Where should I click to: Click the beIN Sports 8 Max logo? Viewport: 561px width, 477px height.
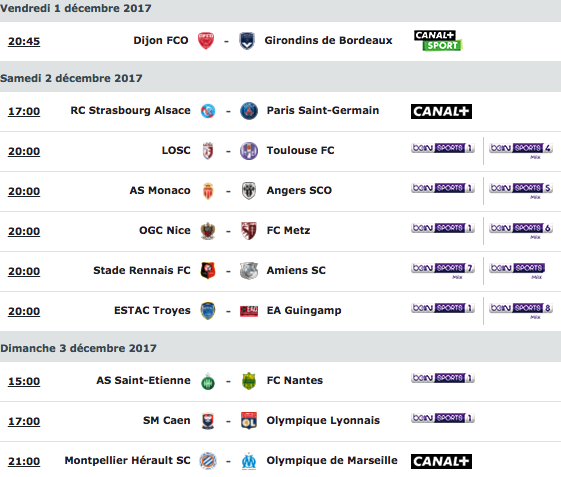coord(521,311)
